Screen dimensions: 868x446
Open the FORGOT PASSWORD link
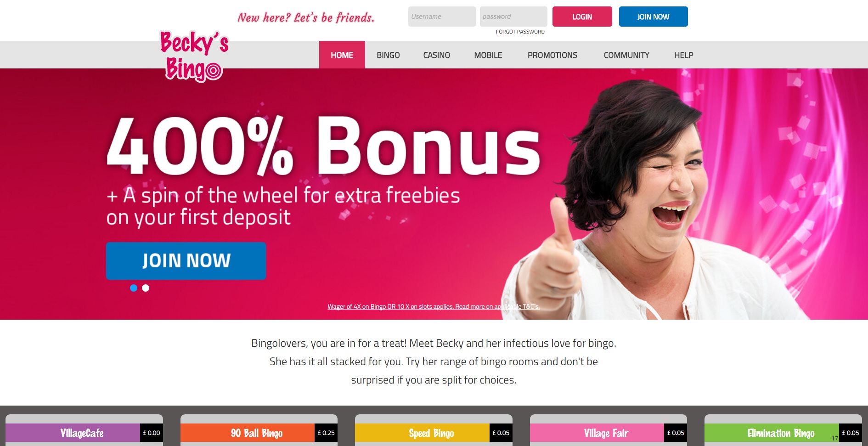point(520,32)
